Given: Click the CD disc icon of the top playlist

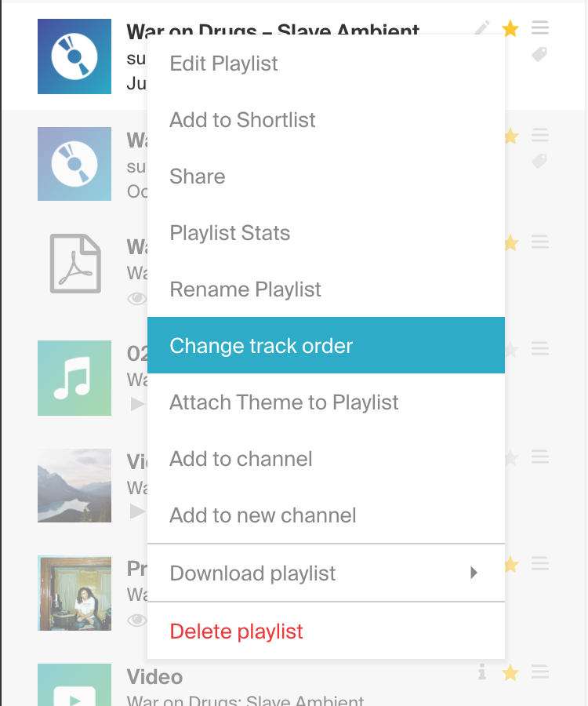Looking at the screenshot, I should (x=74, y=56).
